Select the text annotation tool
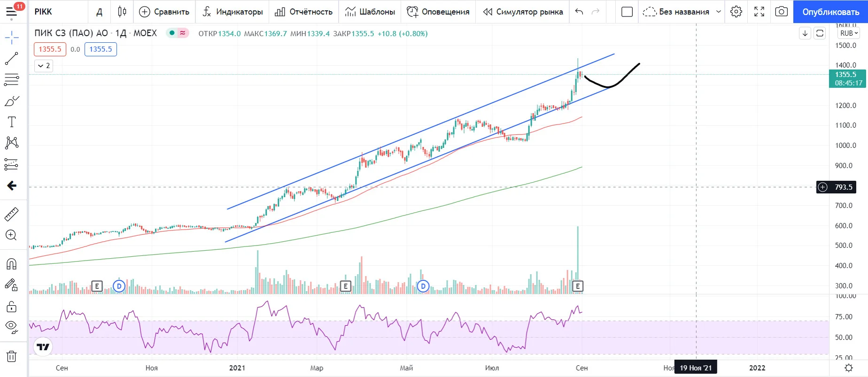 pyautogui.click(x=11, y=122)
